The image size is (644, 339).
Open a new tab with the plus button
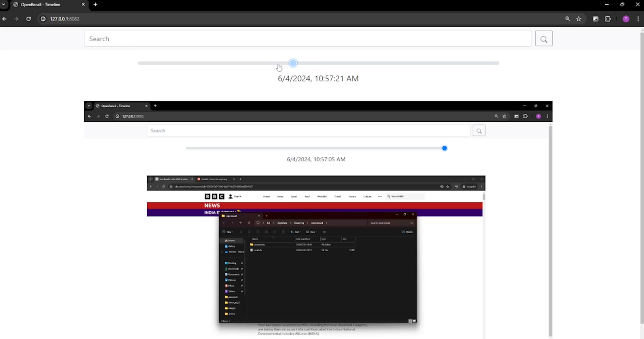point(95,4)
